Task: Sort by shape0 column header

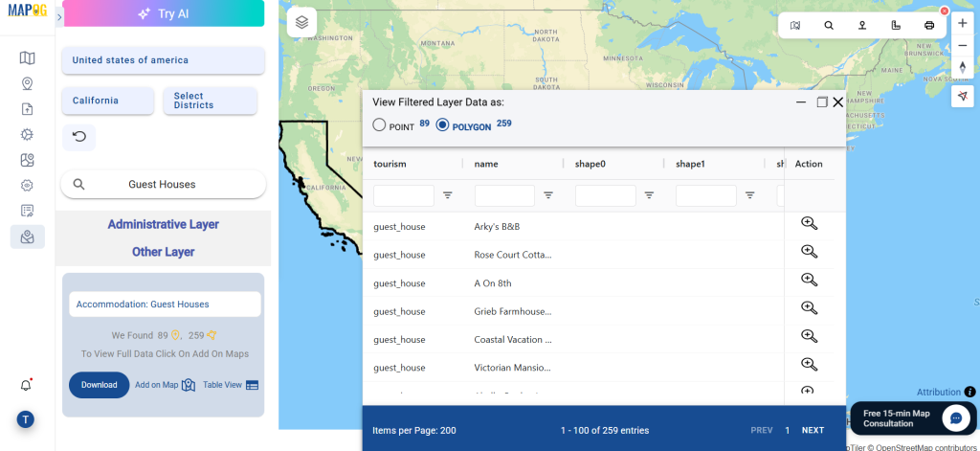Action: click(x=590, y=164)
